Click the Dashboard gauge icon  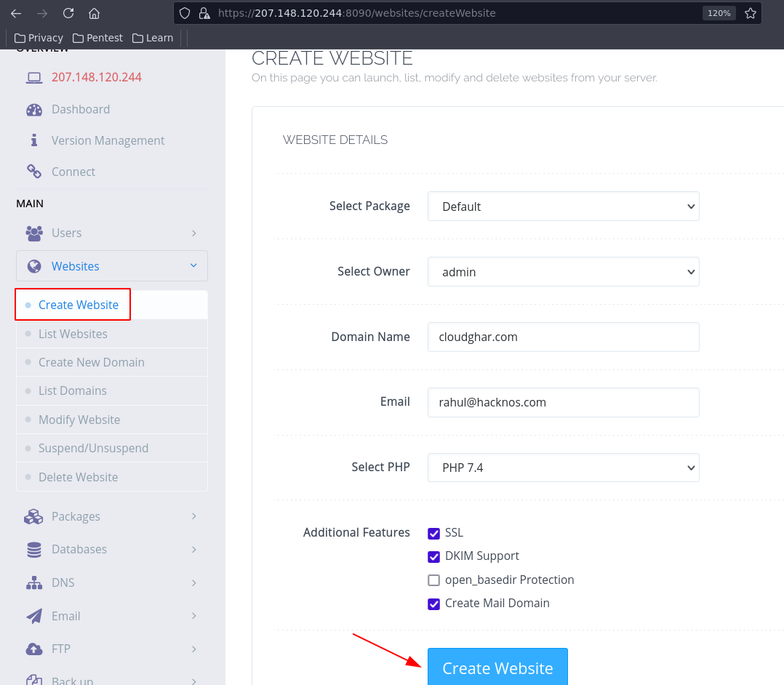34,110
